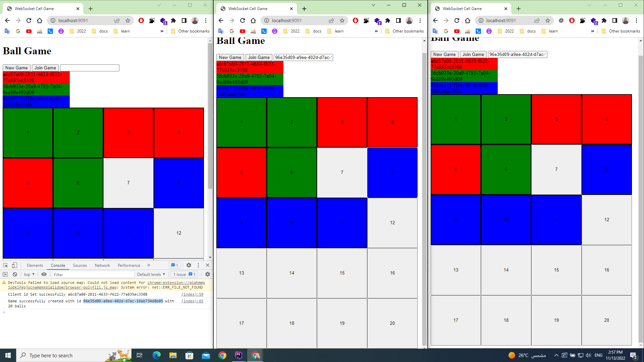The image size is (644, 362).
Task: Clear console with the ban icon
Action: click(x=15, y=274)
